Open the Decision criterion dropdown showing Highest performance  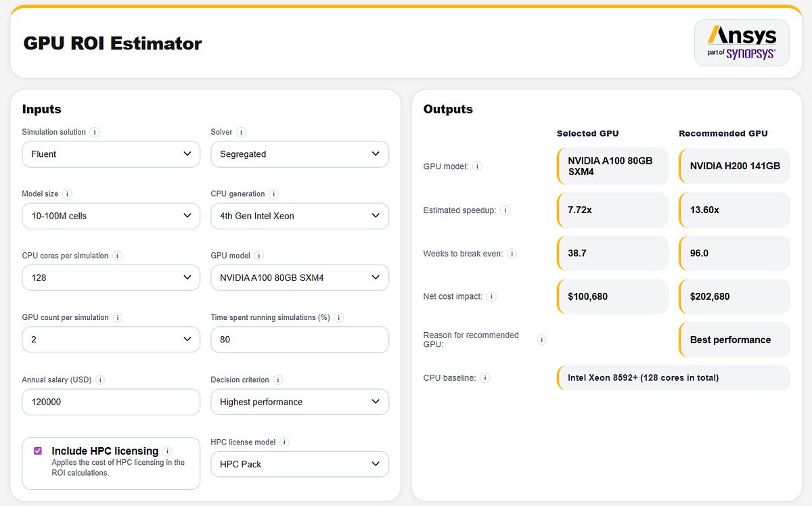[300, 402]
